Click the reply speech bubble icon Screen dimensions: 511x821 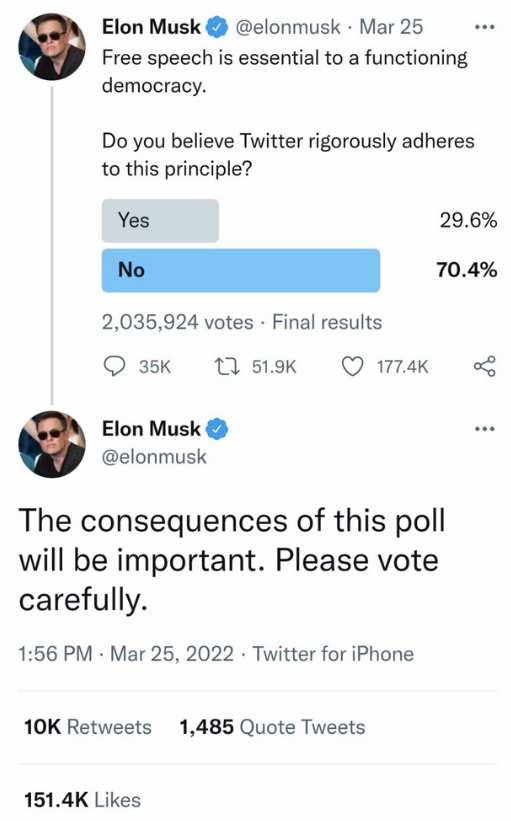click(114, 366)
